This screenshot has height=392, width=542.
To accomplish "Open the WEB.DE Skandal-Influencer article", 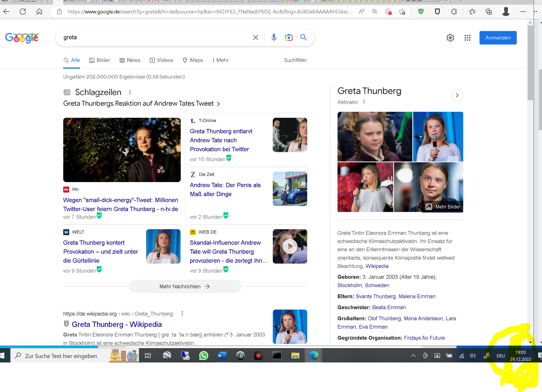I will pos(228,252).
